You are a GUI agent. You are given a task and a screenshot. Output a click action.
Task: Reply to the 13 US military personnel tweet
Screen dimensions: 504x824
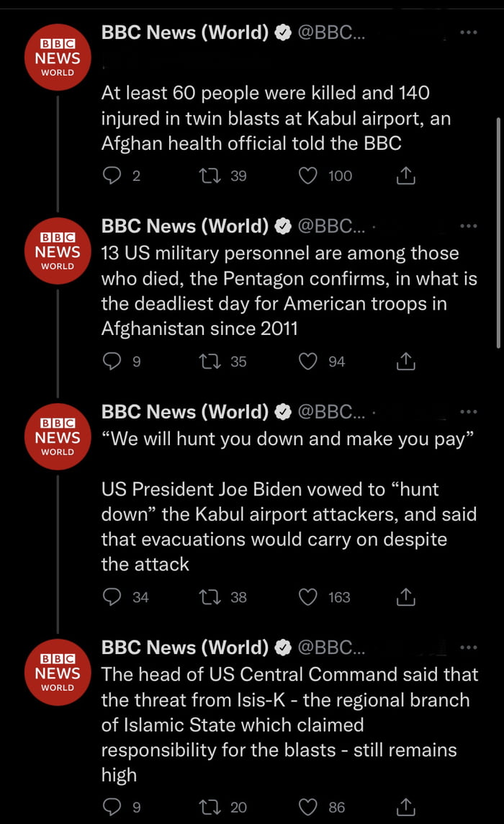coord(112,362)
